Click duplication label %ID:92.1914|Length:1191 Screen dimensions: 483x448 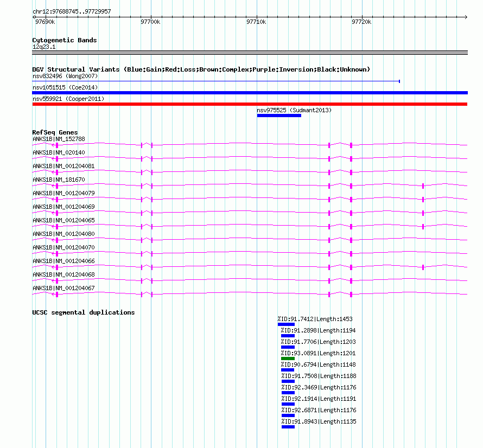[319, 399]
